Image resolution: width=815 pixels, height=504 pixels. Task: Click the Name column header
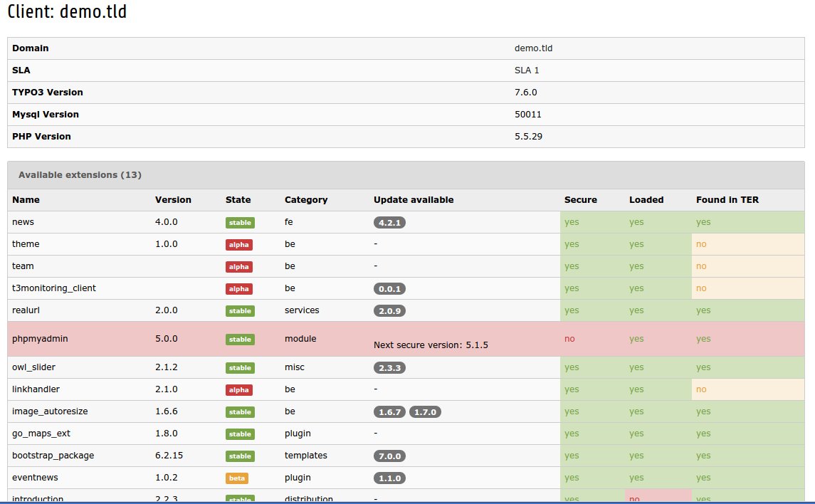[x=26, y=199]
